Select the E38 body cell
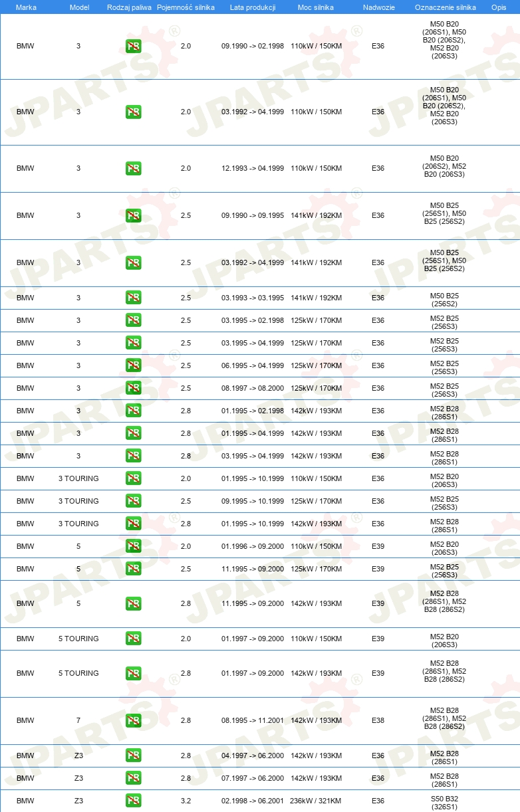 pyautogui.click(x=378, y=720)
